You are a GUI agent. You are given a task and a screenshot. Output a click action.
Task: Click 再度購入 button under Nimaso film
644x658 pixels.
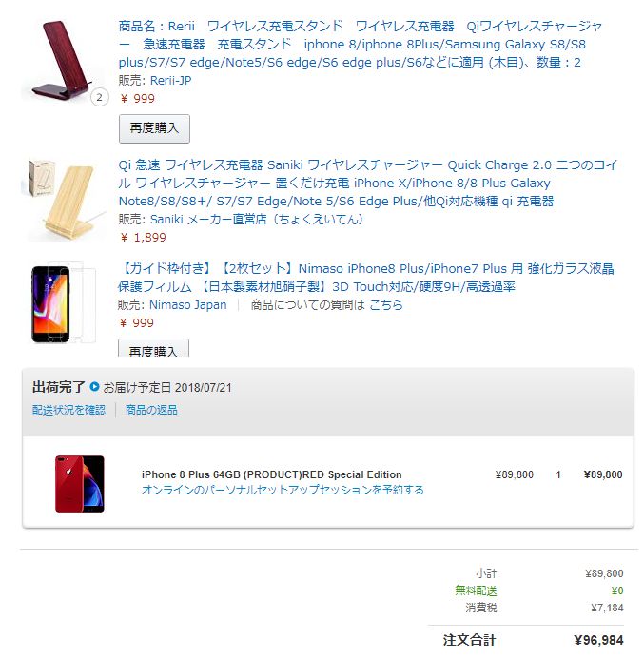point(153,348)
